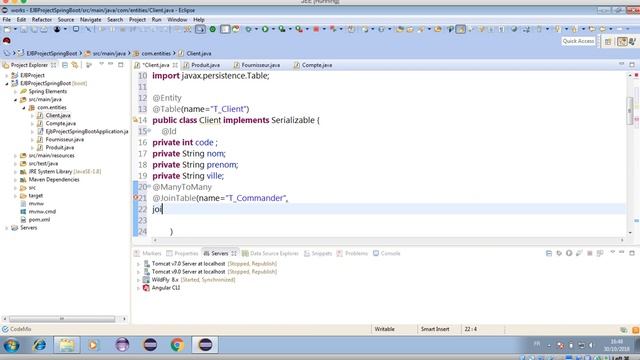The width and height of the screenshot is (640, 360).
Task: Select Compte.java in Project Explorer
Action: [x=60, y=124]
